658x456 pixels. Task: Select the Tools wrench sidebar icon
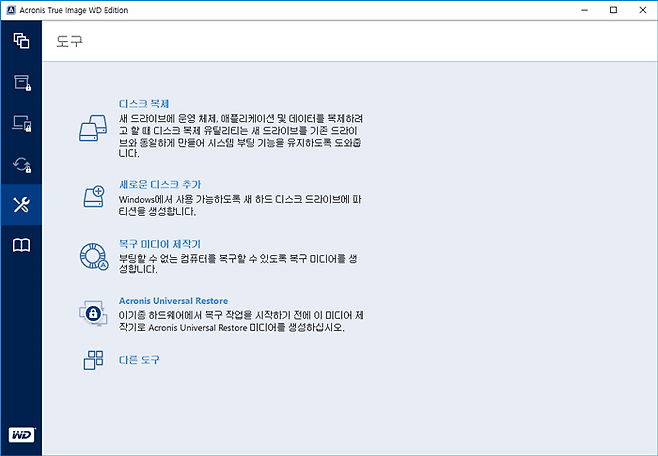tap(21, 205)
